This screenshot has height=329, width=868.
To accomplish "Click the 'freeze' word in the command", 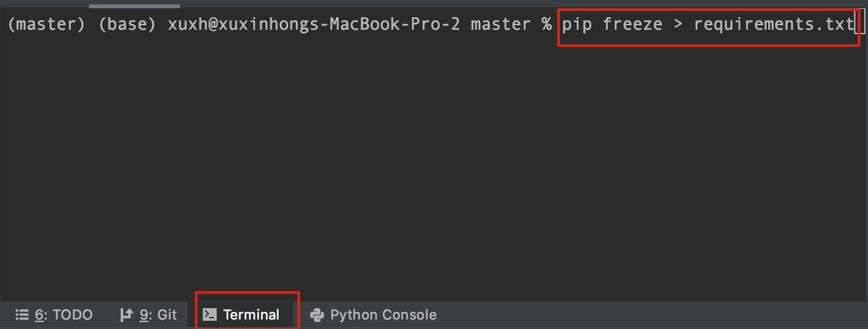I will [x=633, y=25].
